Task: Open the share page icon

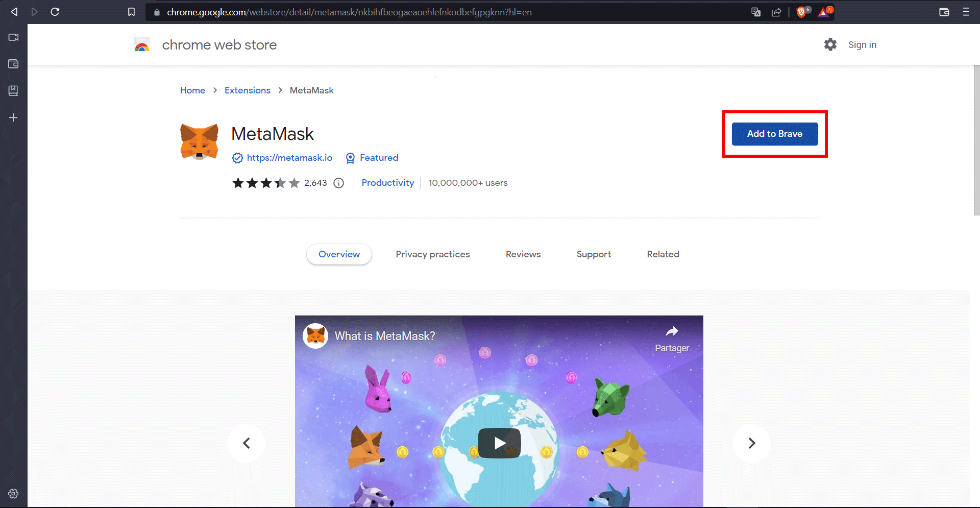Action: [x=776, y=12]
